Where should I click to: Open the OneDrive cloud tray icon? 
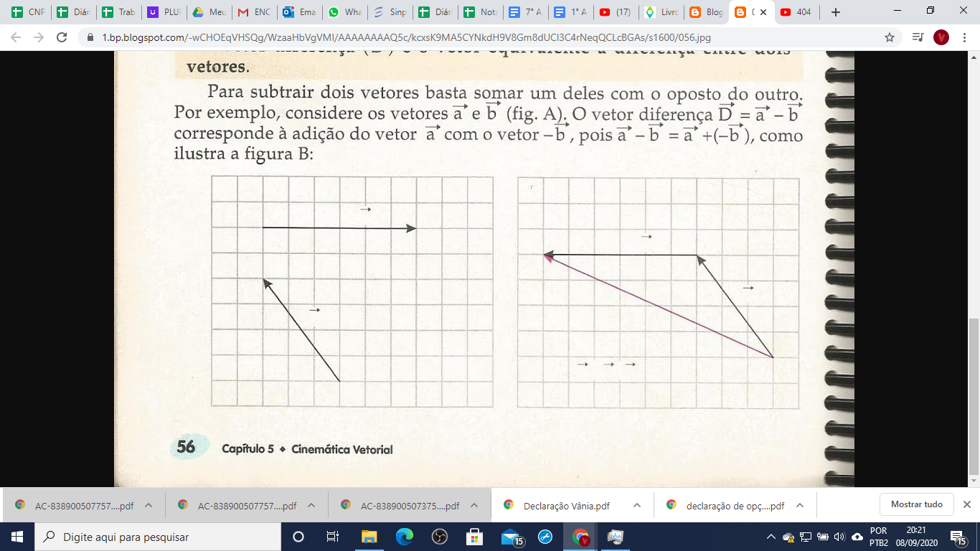857,537
